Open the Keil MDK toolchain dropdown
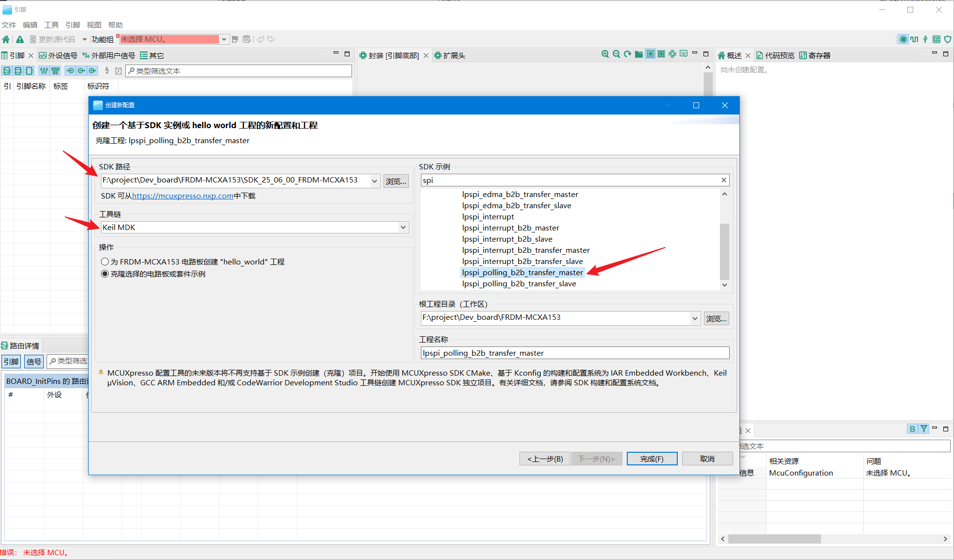The height and width of the screenshot is (560, 954). coord(403,227)
